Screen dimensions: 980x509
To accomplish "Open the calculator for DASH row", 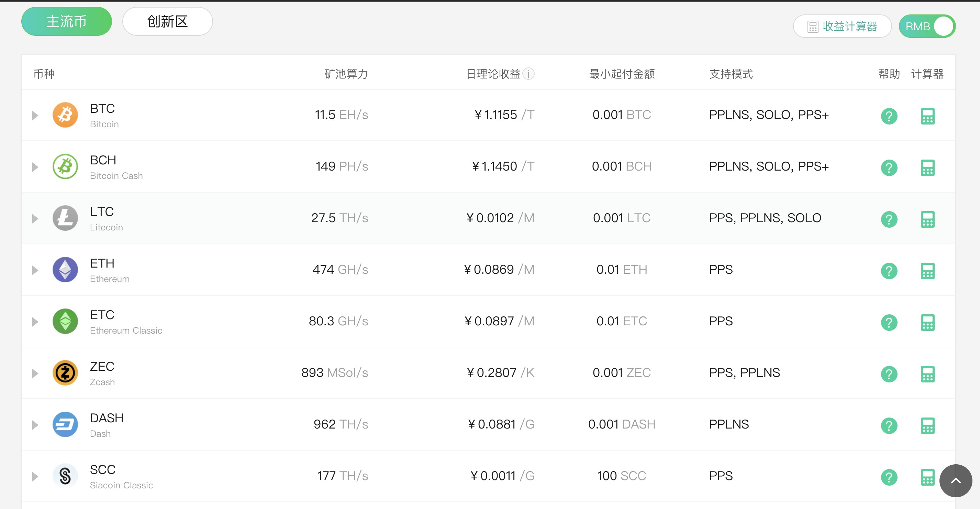I will tap(927, 426).
